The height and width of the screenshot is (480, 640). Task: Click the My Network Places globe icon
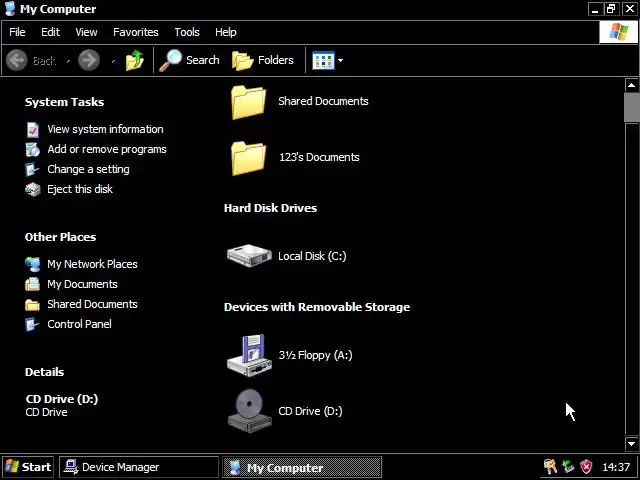click(x=33, y=264)
